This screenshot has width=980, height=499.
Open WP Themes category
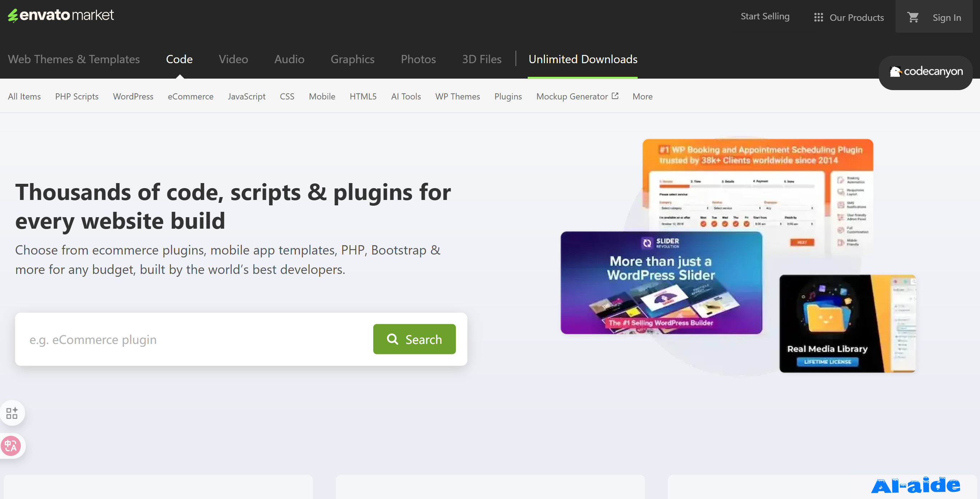coord(458,97)
